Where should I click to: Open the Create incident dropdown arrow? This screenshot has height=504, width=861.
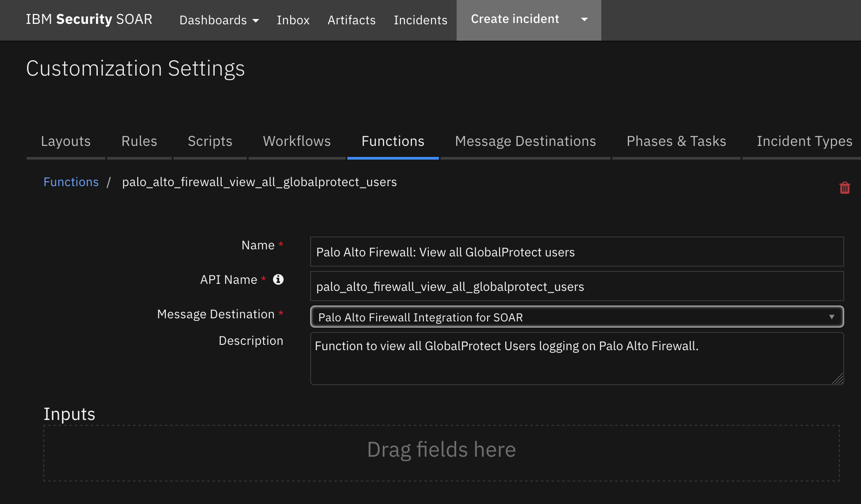coord(584,19)
